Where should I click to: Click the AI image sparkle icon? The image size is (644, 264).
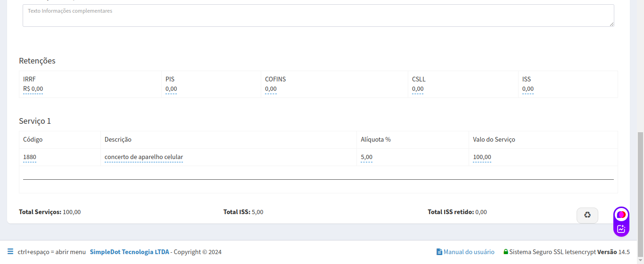click(621, 229)
